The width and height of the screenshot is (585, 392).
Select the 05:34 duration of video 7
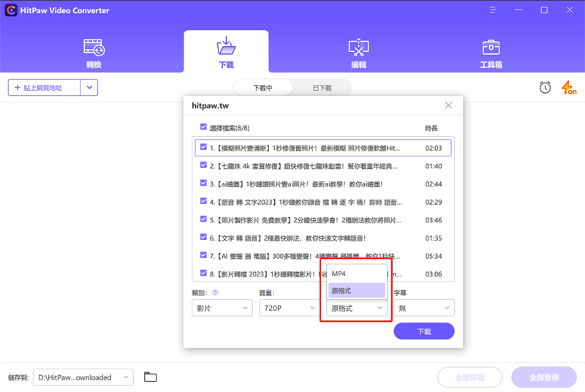(x=434, y=256)
